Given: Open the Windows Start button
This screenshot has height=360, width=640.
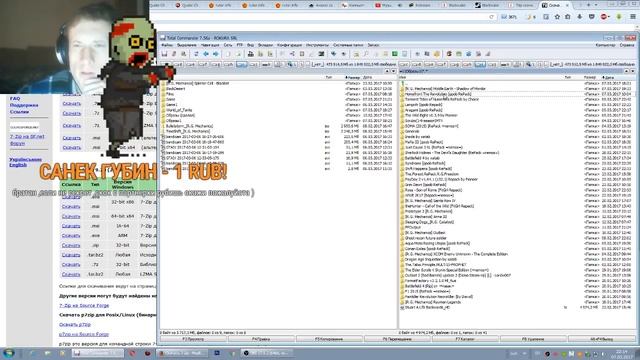Looking at the screenshot, I should tap(9, 353).
